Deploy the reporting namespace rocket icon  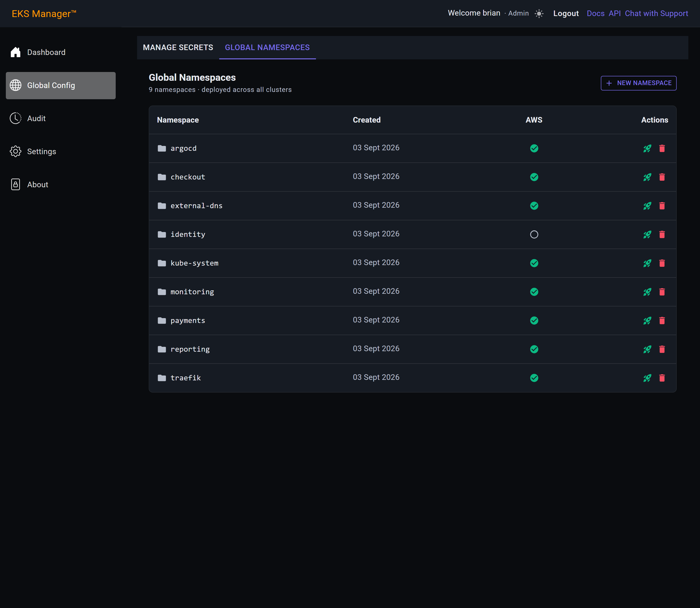647,349
